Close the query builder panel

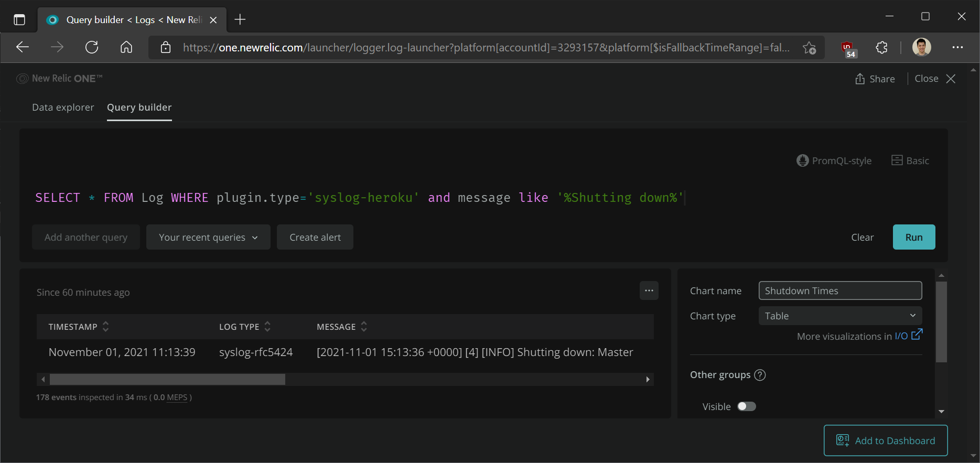pyautogui.click(x=935, y=79)
